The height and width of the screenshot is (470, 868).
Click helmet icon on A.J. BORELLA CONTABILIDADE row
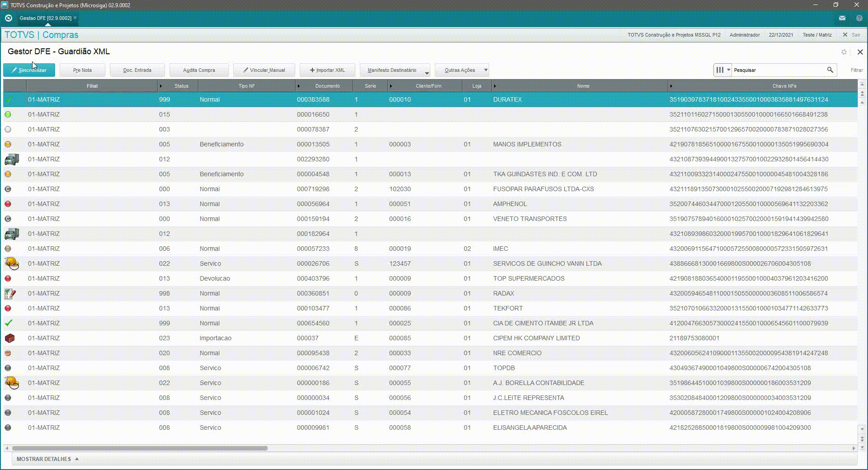[12, 383]
